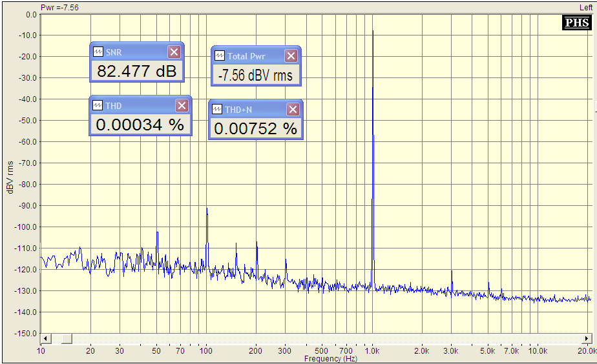Image resolution: width=597 pixels, height=364 pixels.
Task: Close the Total Pwr measurement box
Action: (x=291, y=56)
